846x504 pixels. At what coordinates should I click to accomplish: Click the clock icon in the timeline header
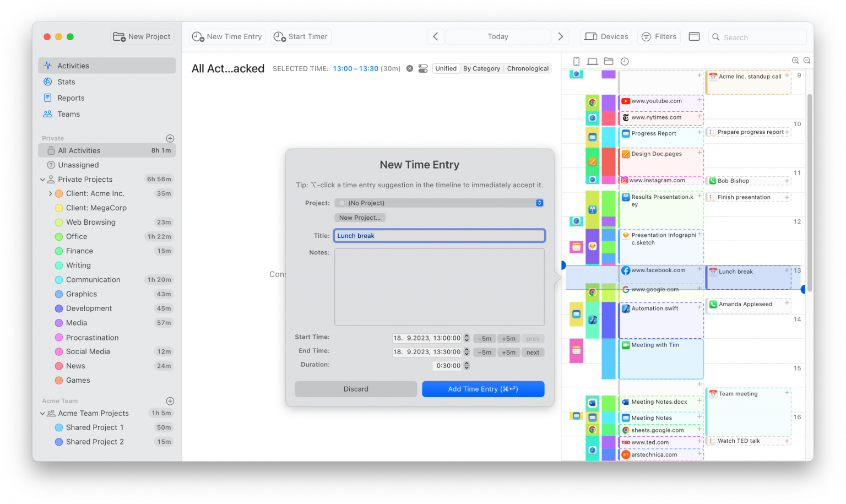tap(624, 61)
